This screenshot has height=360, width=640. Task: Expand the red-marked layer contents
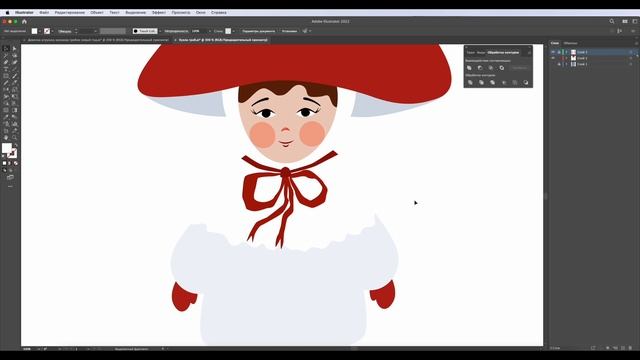click(x=567, y=58)
